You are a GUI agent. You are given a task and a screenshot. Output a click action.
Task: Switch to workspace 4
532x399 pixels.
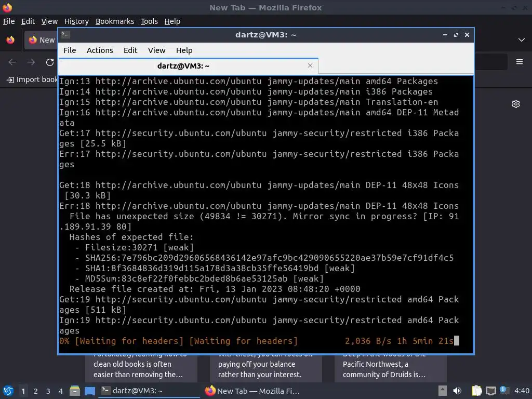61,391
